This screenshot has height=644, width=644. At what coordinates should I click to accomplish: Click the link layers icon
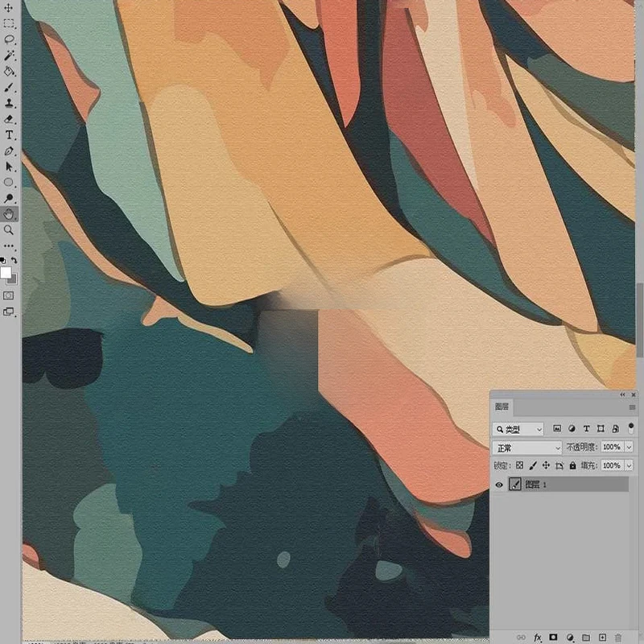521,638
